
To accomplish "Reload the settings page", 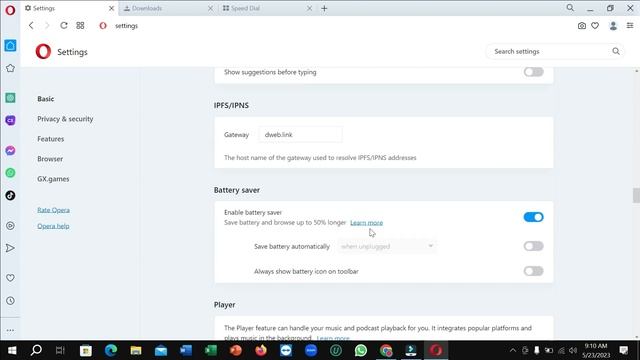I will pyautogui.click(x=64, y=25).
